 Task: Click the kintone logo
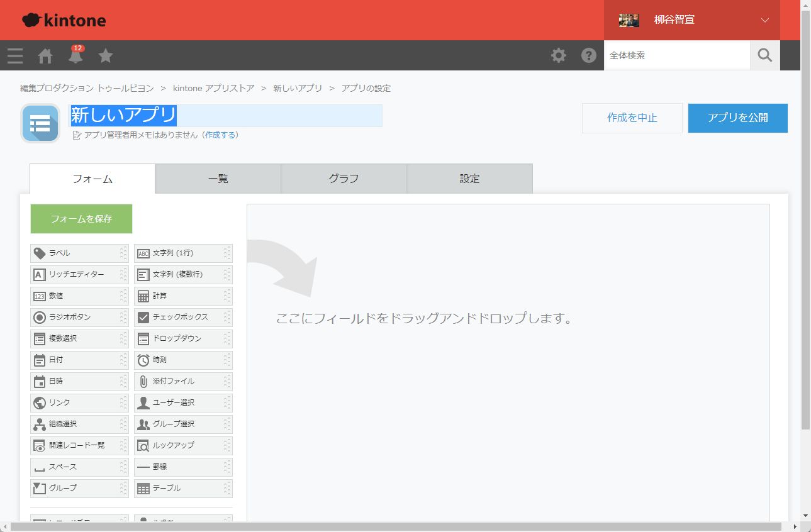[x=64, y=20]
